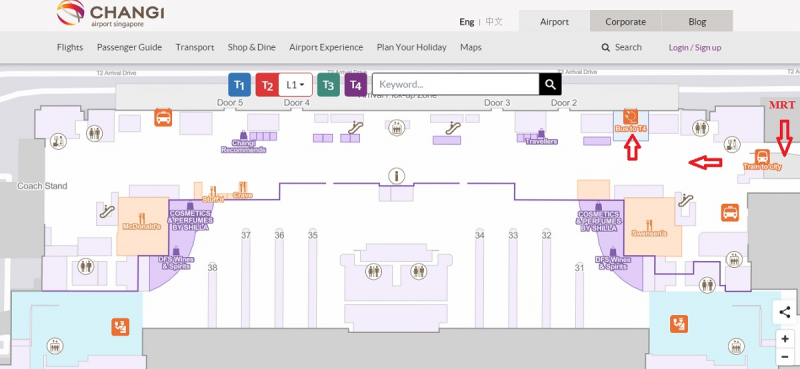The width and height of the screenshot is (800, 369).
Task: Select the Stuff'd dining icon
Action: tap(213, 191)
